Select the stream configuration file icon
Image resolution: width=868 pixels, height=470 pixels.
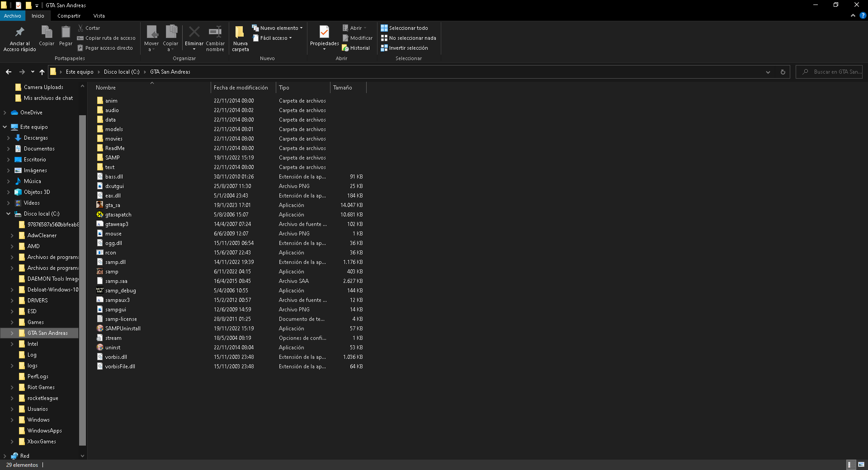[x=100, y=338]
